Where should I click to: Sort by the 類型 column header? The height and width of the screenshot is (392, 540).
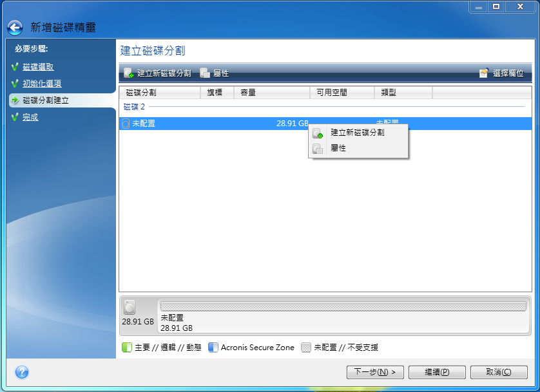click(x=403, y=93)
